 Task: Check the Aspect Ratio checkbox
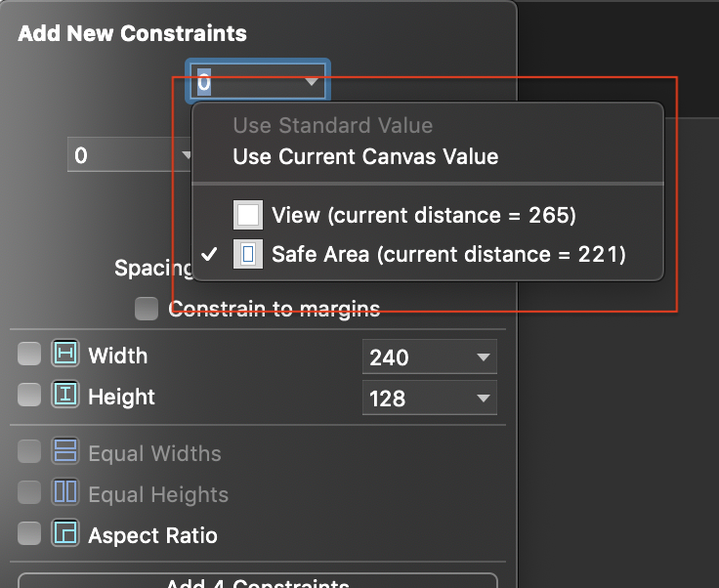coord(29,534)
